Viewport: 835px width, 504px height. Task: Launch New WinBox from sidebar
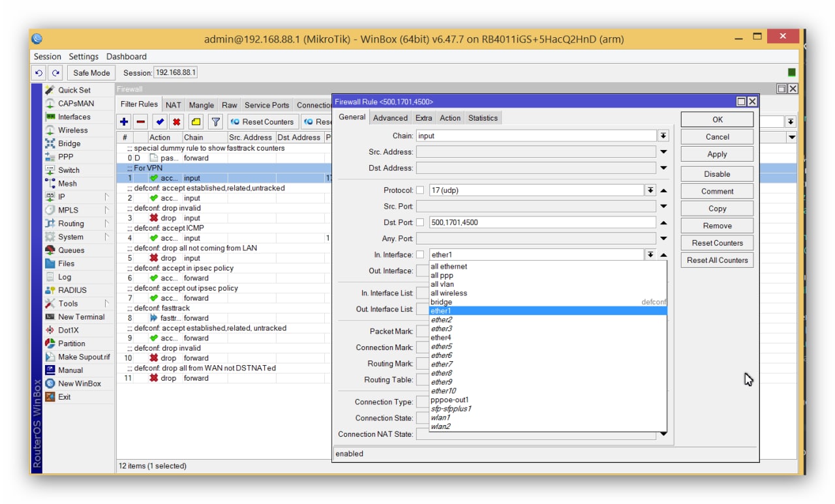tap(80, 384)
